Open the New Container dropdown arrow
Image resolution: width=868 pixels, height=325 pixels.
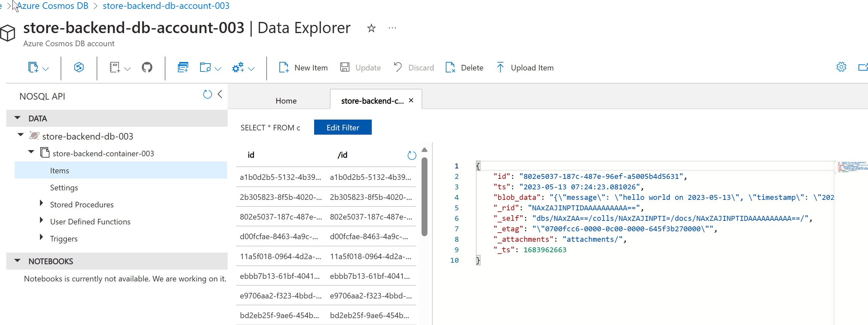(x=46, y=68)
